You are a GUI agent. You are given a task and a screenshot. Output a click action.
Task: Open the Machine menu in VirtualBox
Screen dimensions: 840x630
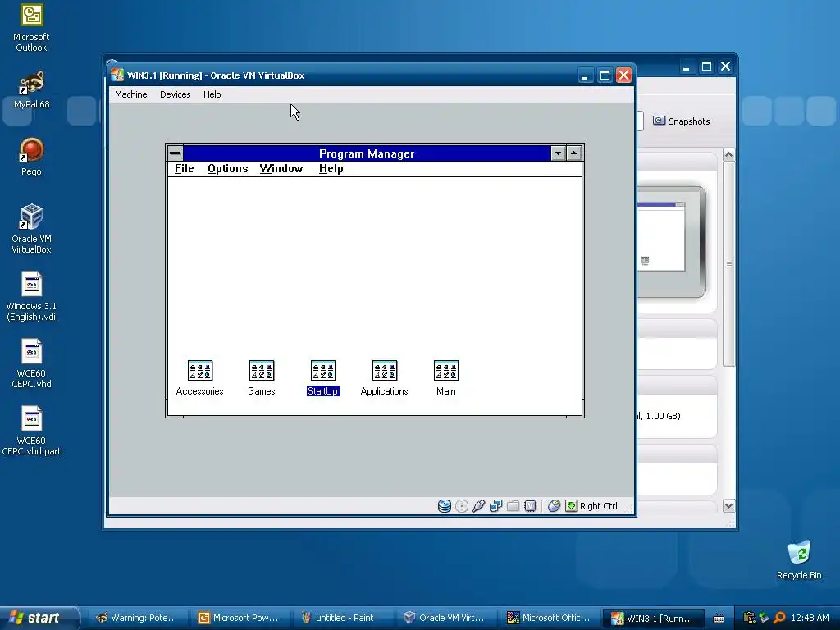coord(130,94)
